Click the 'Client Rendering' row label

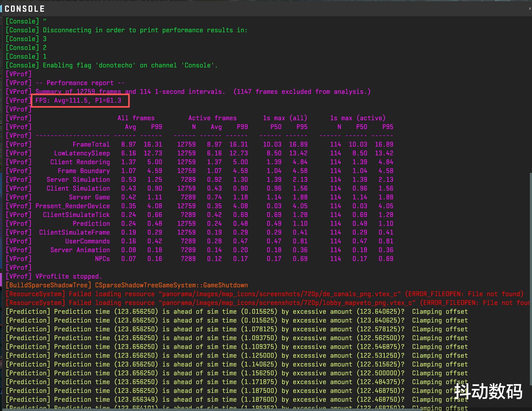click(x=80, y=162)
